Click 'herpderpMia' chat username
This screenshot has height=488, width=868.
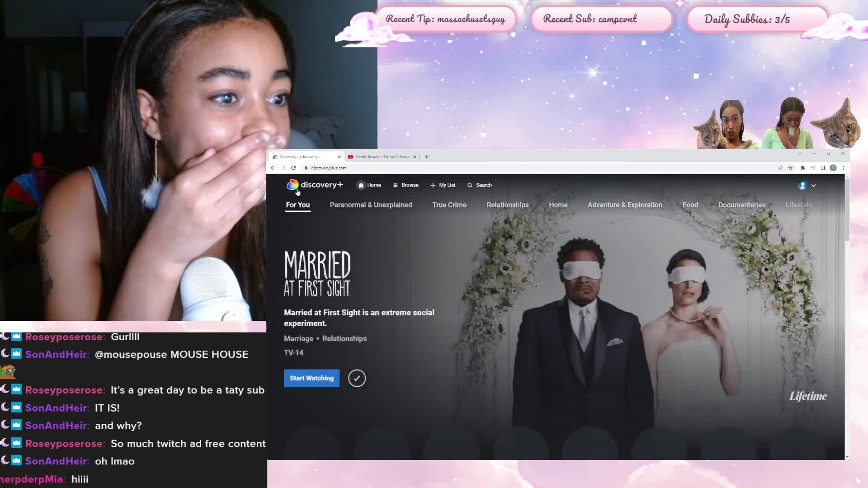(31, 479)
